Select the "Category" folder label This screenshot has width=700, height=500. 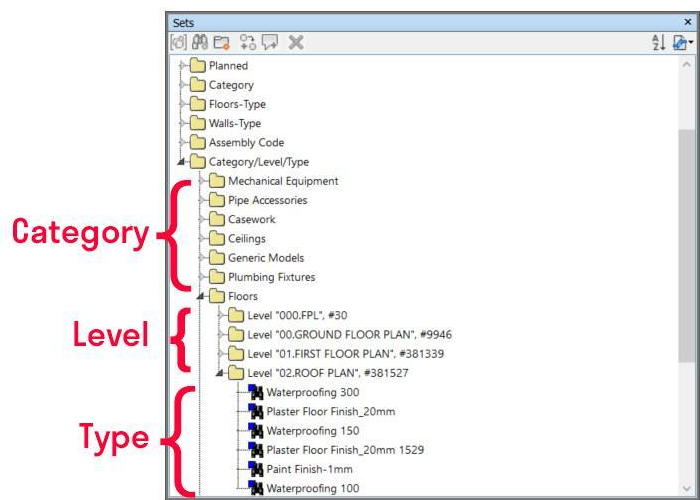tap(231, 85)
